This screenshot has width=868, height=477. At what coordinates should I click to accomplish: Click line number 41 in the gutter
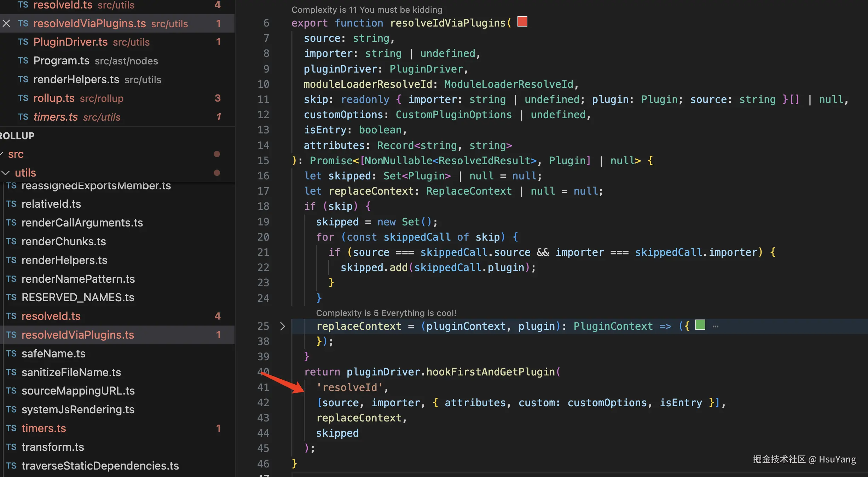[x=263, y=387]
